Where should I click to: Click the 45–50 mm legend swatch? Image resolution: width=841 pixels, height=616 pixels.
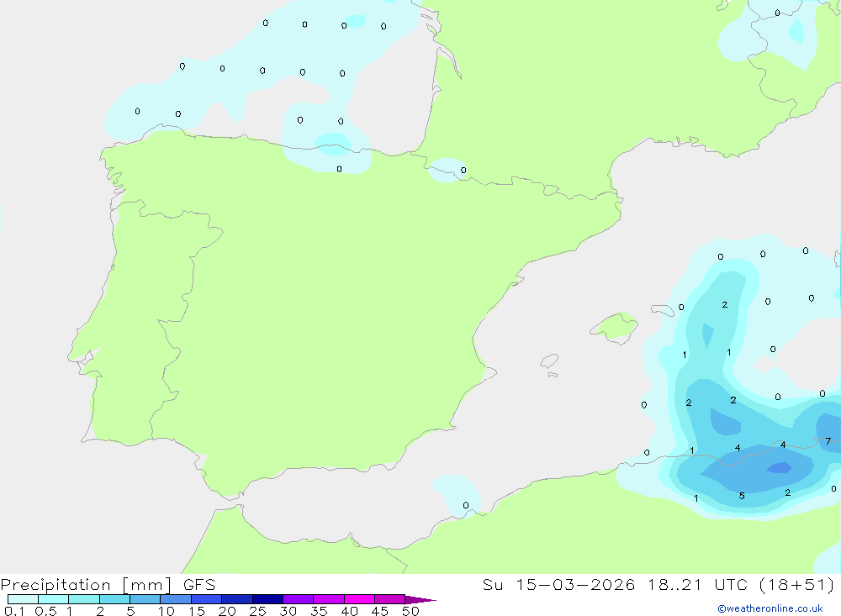pyautogui.click(x=389, y=599)
